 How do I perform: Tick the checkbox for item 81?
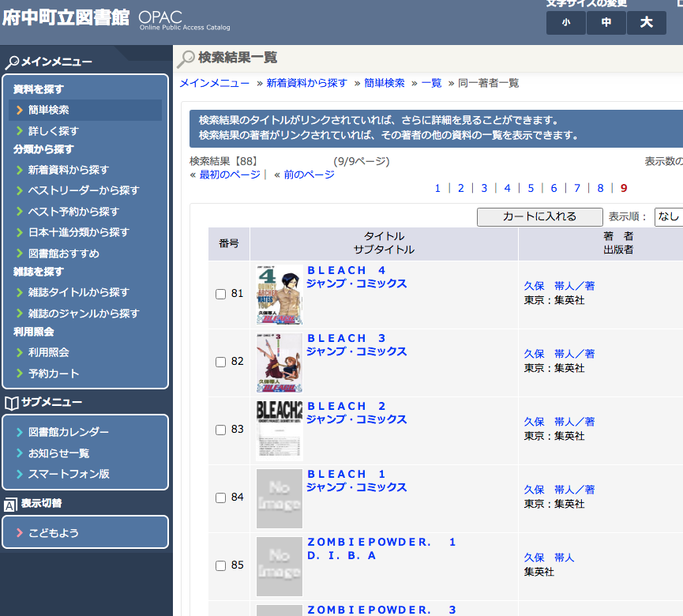(221, 295)
